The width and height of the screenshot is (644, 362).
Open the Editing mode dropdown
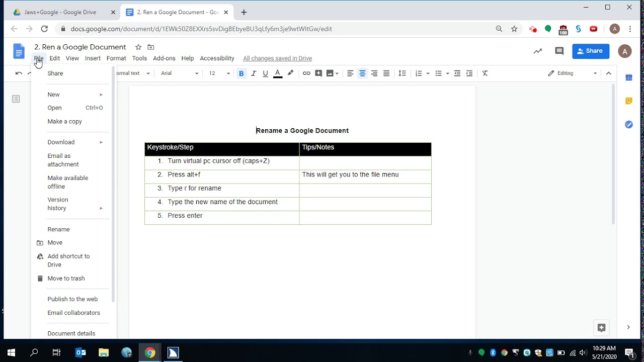[573, 73]
